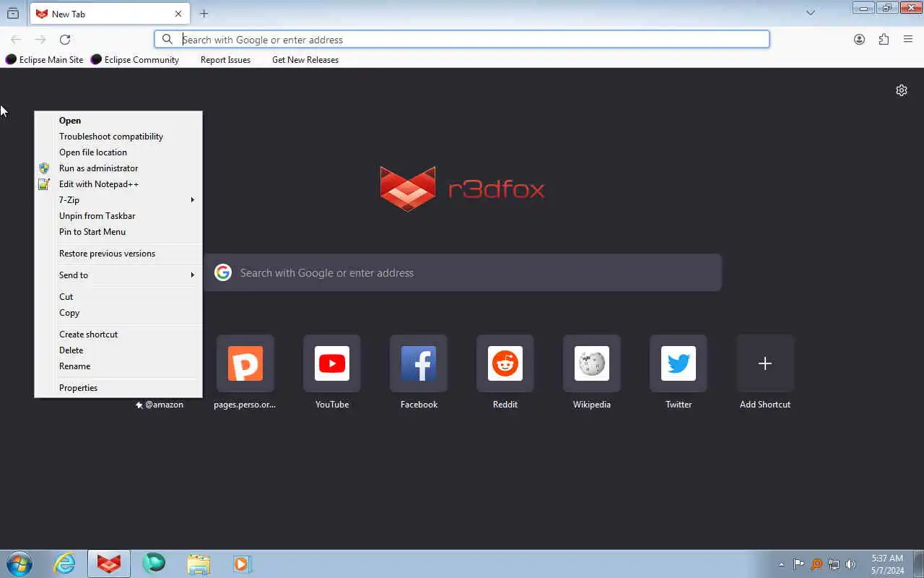Click the Add Shortcut plus tile
This screenshot has height=578, width=924.
[x=765, y=363]
